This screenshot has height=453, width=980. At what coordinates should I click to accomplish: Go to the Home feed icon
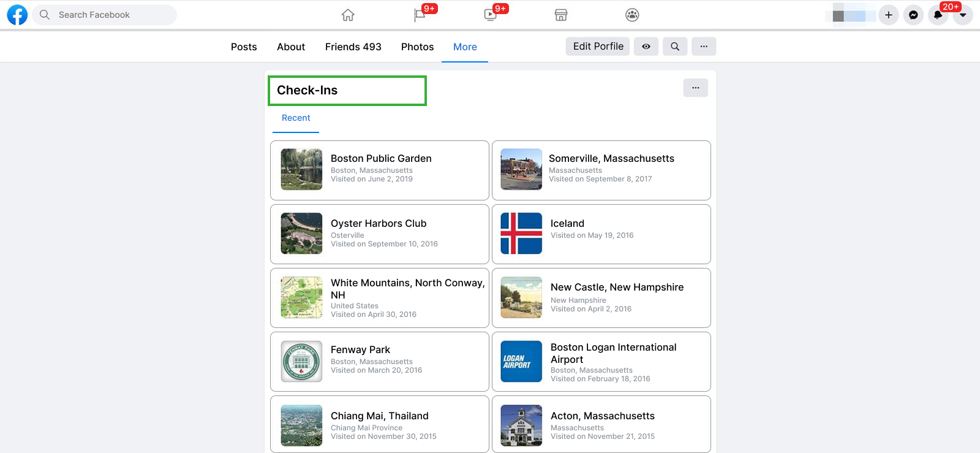[348, 15]
